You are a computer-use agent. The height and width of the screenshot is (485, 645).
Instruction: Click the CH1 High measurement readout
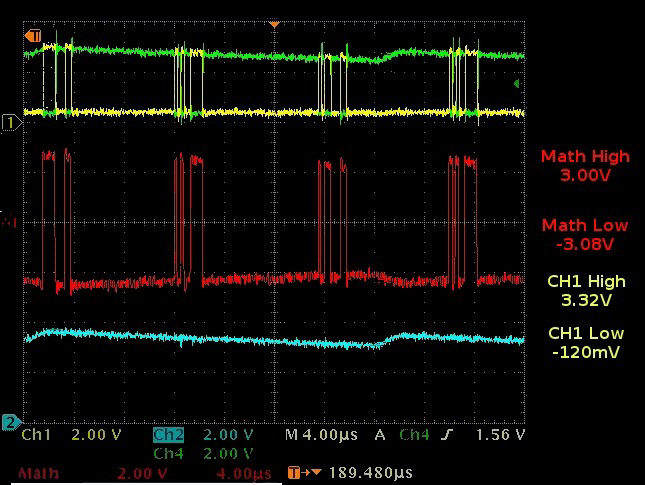pyautogui.click(x=585, y=290)
